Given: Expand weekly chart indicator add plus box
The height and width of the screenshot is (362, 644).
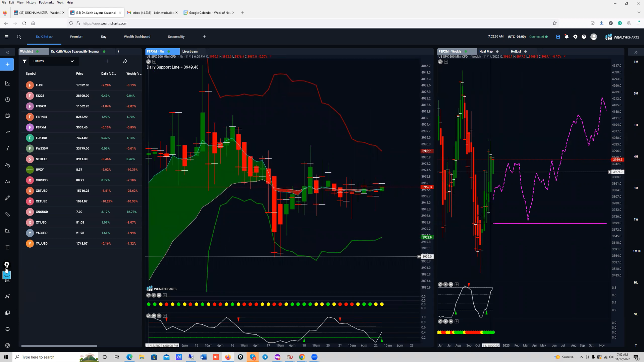Looking at the screenshot, I should click(x=446, y=62).
